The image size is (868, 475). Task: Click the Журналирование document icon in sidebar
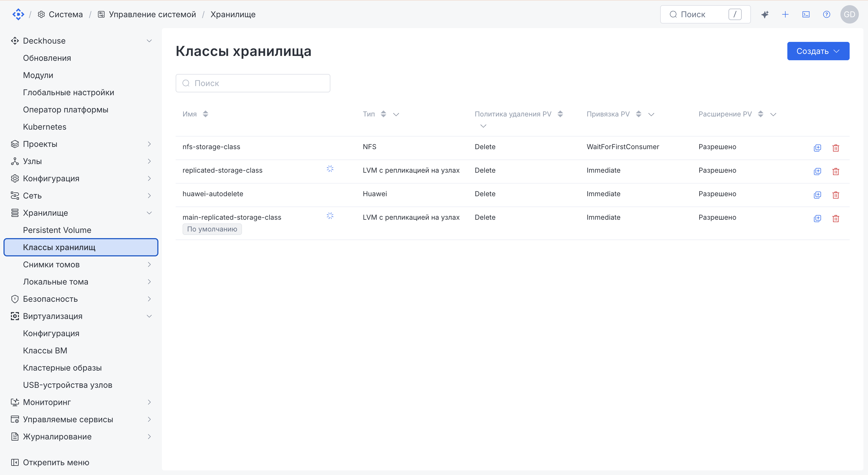(x=15, y=437)
